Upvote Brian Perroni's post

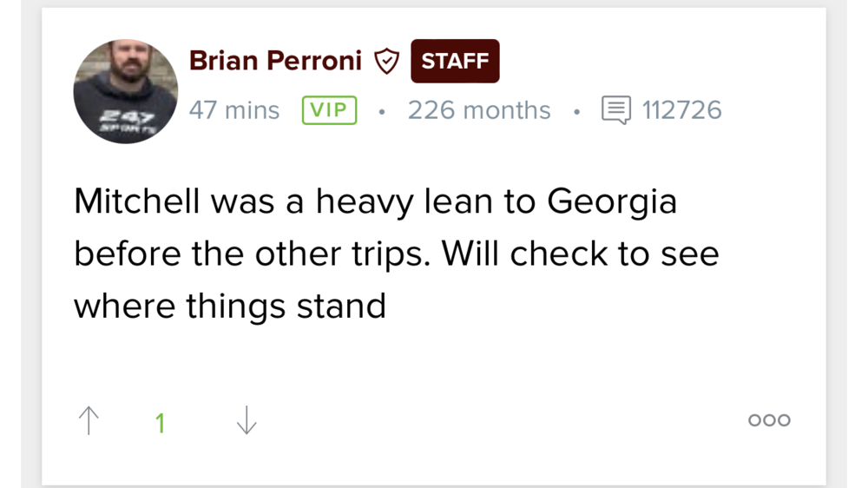coord(89,421)
